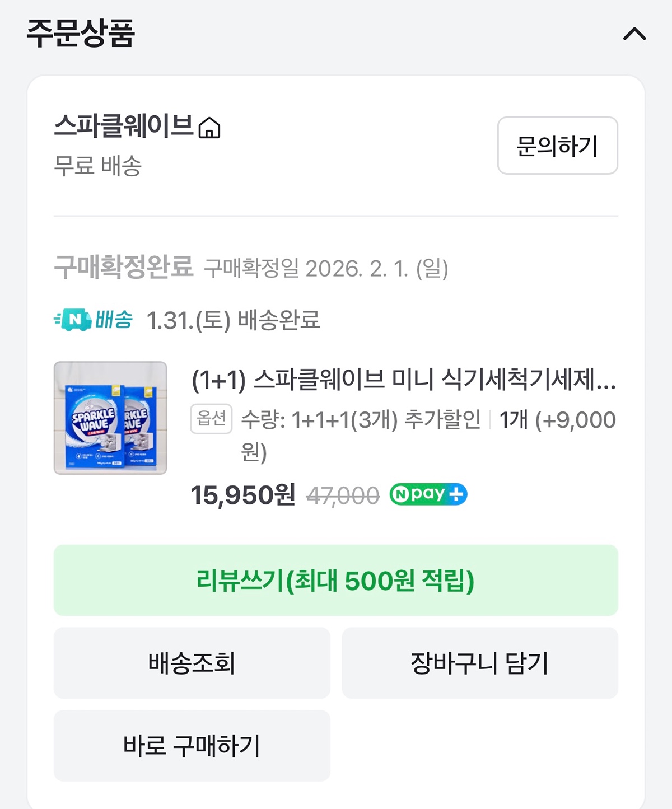Screen dimensions: 672x809
Task: Click the 15,950원 price text
Action: click(242, 495)
